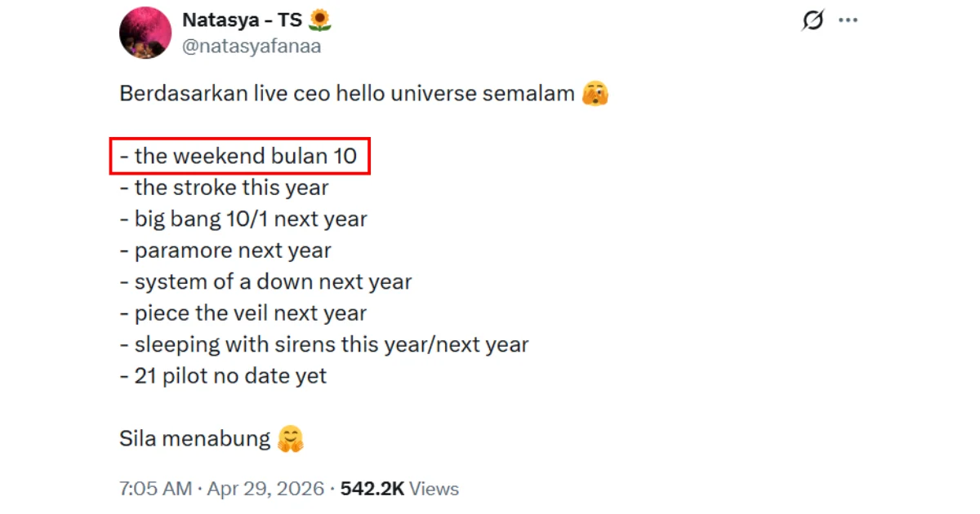The image size is (980, 514).
Task: Open the three-dot more options menu
Action: (x=849, y=20)
